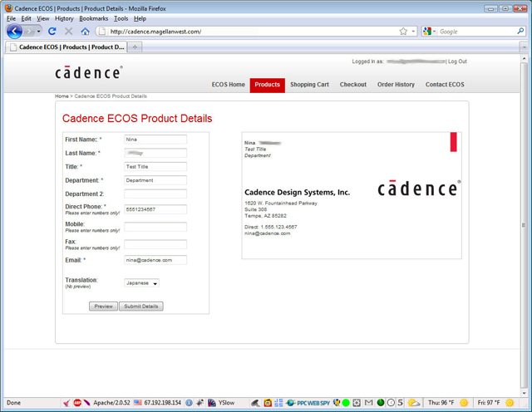532x412 pixels.
Task: Open the Tools menu
Action: 121,18
